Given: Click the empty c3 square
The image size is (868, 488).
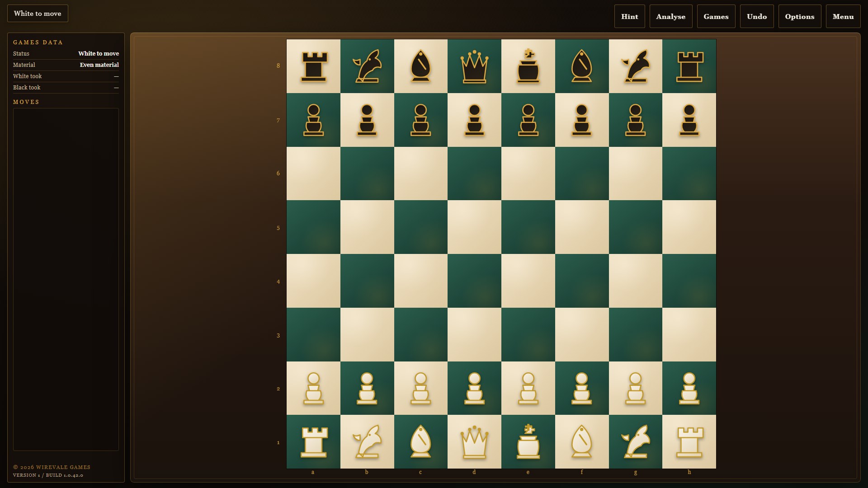Looking at the screenshot, I should pyautogui.click(x=420, y=334).
